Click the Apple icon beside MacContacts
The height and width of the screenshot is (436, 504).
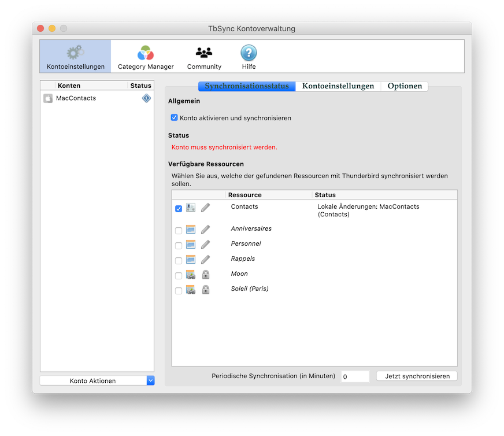(48, 98)
